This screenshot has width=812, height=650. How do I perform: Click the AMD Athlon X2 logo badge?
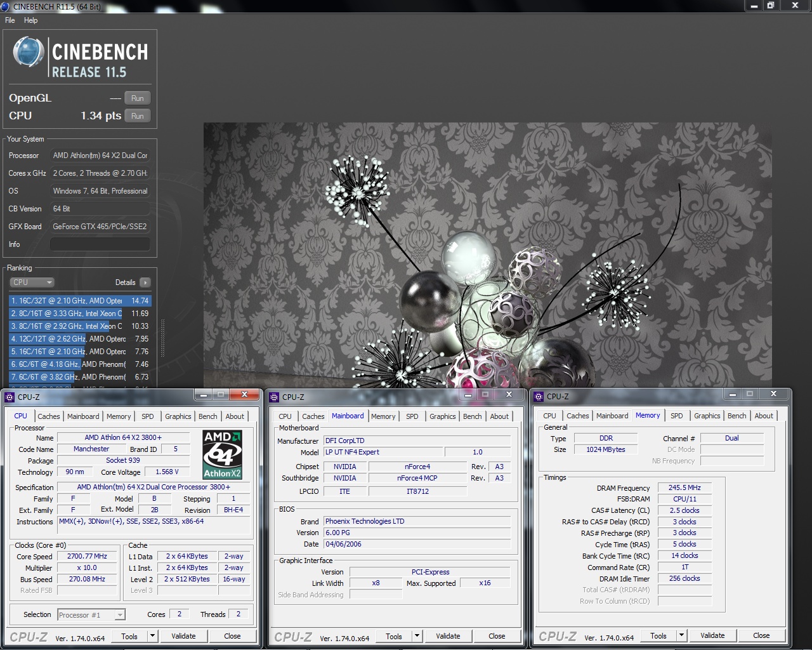pyautogui.click(x=222, y=454)
